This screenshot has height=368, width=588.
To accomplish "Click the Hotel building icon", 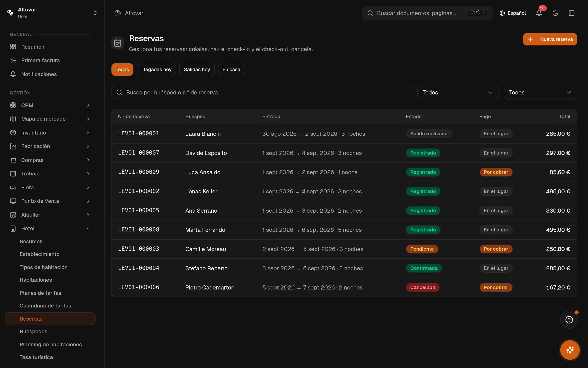I will [x=13, y=228].
